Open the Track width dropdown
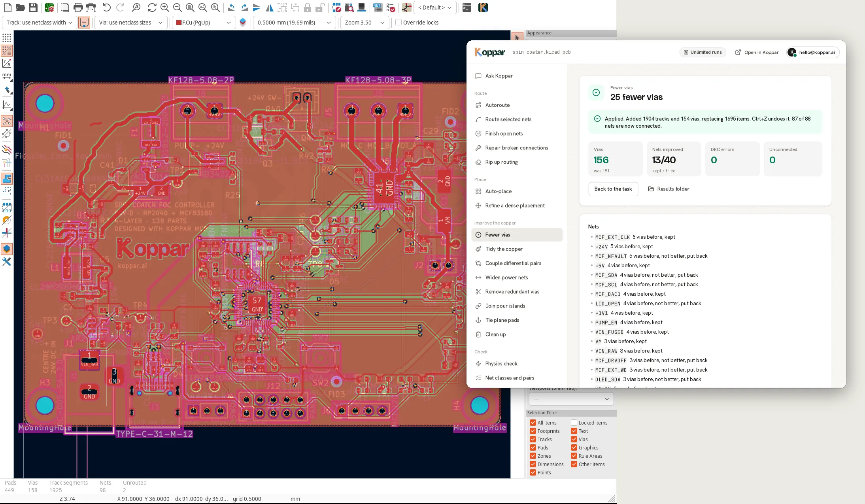The image size is (865, 504). pos(40,23)
